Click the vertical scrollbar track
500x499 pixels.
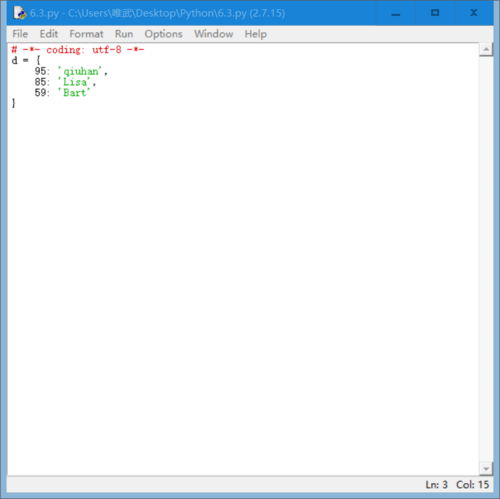tap(486, 259)
